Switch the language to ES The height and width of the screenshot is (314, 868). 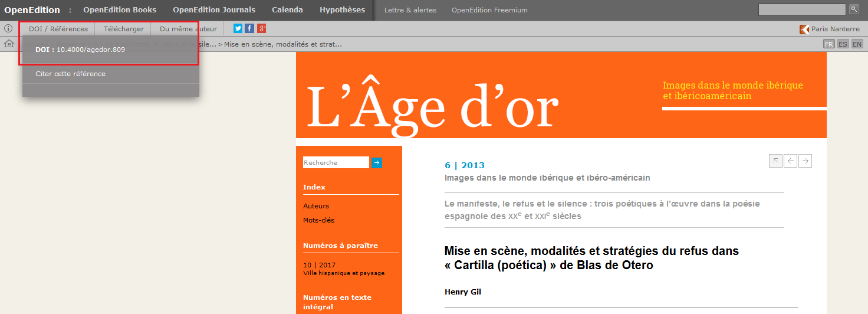coord(843,44)
